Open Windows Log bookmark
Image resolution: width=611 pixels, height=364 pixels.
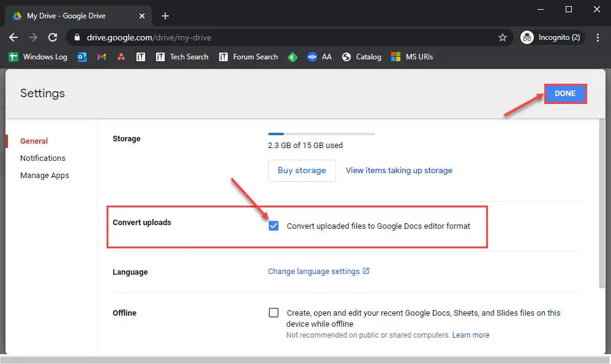point(38,57)
